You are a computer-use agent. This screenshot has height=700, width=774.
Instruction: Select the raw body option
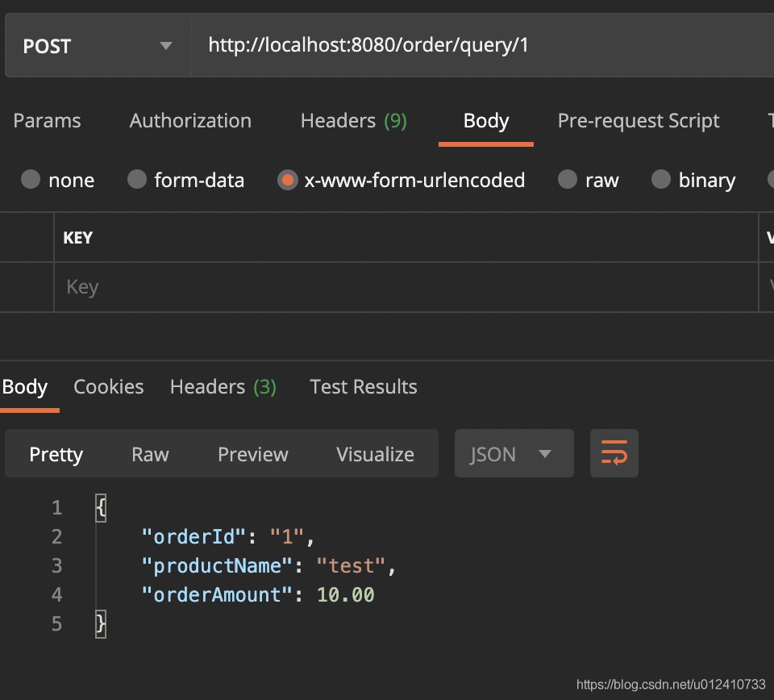point(568,180)
